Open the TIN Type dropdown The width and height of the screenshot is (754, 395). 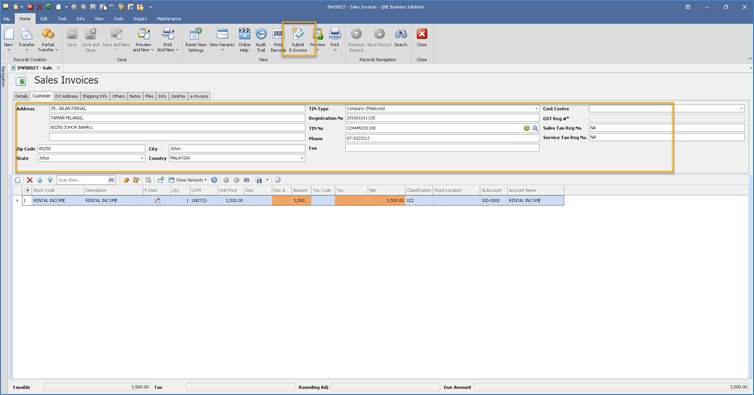[x=536, y=109]
